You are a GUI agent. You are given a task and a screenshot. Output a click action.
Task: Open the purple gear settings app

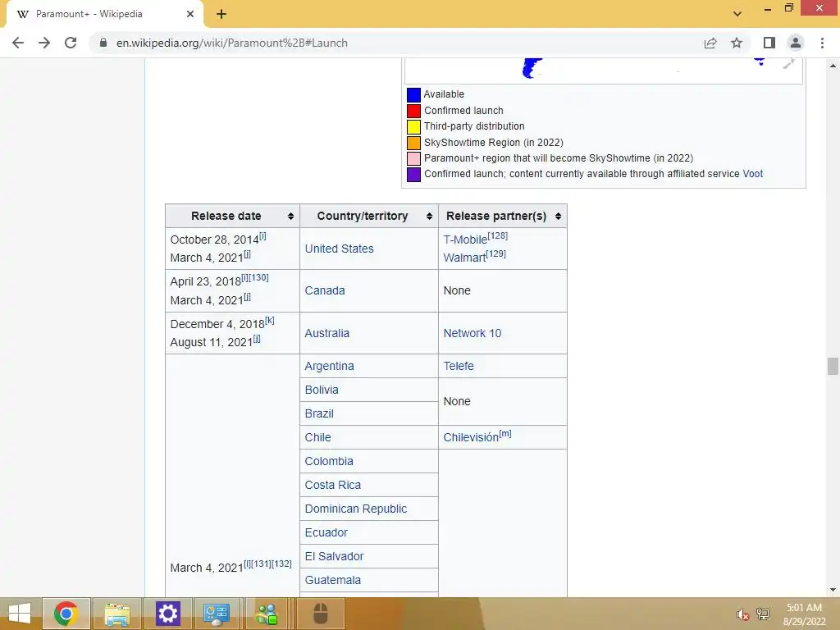pyautogui.click(x=167, y=614)
